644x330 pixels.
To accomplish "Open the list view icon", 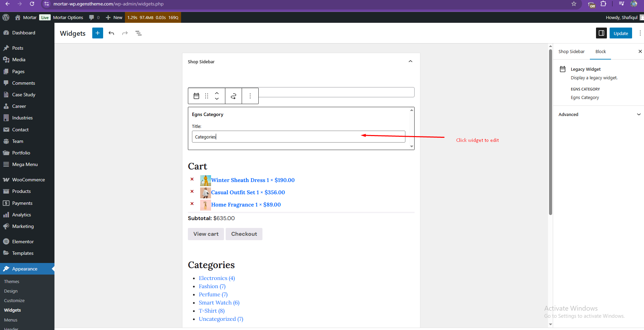I will [x=139, y=33].
